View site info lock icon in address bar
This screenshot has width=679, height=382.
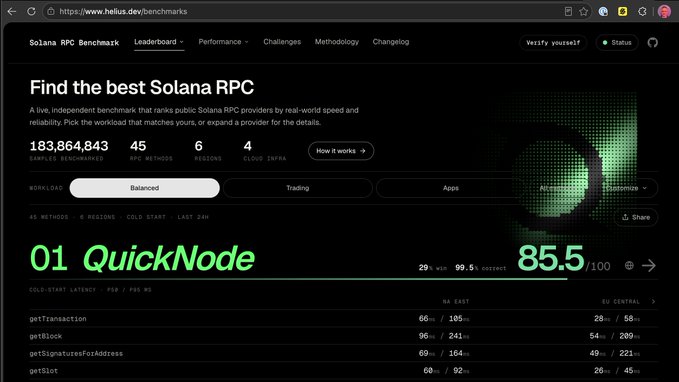pyautogui.click(x=51, y=12)
